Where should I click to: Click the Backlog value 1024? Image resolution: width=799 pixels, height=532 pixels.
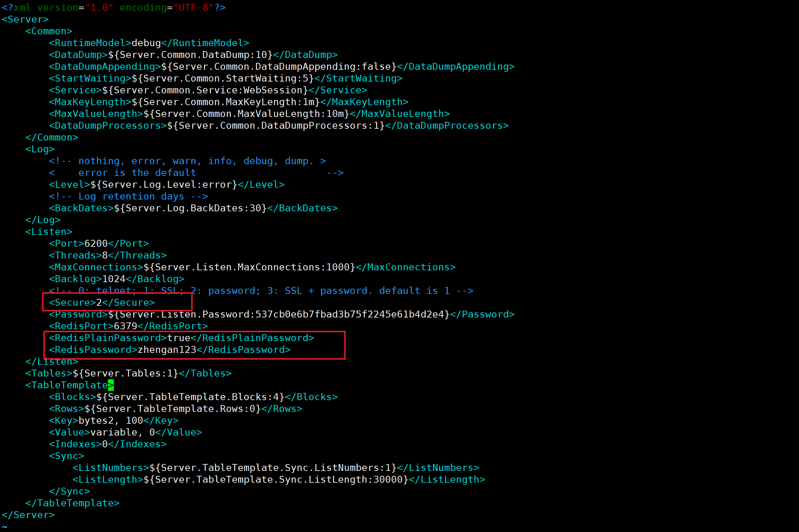(x=114, y=279)
